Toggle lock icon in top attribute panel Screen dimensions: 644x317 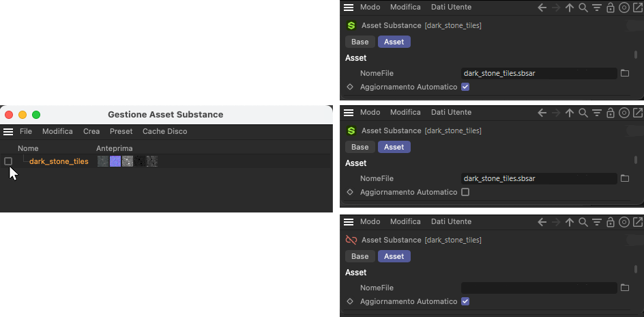pos(611,8)
